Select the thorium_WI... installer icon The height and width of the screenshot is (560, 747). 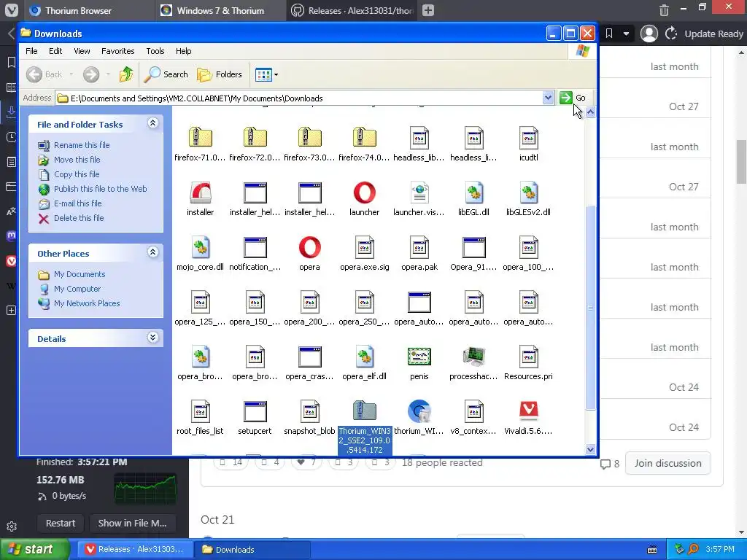coord(419,411)
